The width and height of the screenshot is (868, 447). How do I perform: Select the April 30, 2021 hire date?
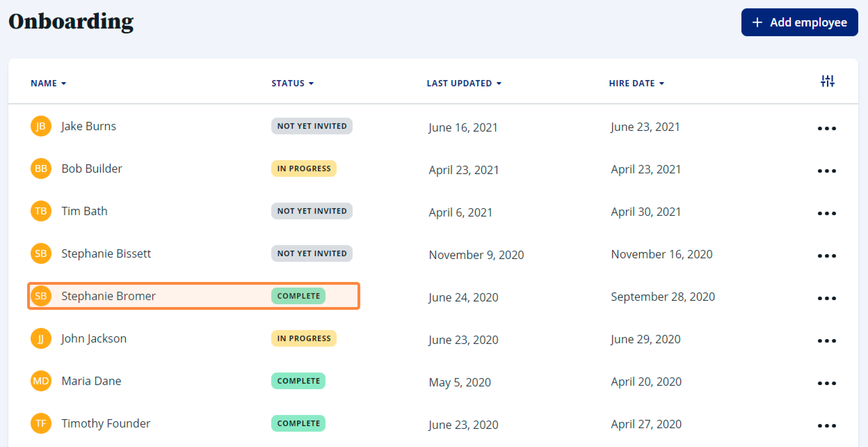pyautogui.click(x=646, y=212)
